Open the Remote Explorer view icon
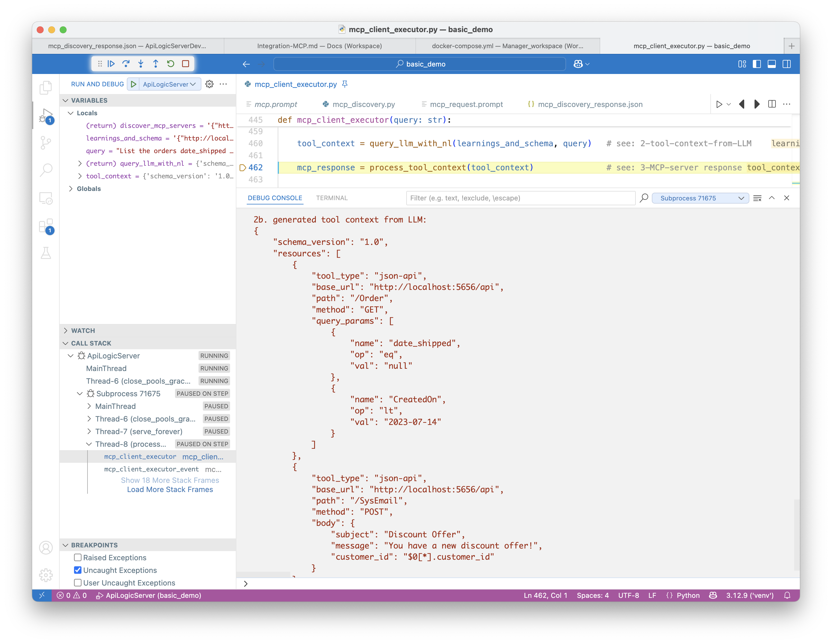The image size is (832, 644). pyautogui.click(x=46, y=198)
